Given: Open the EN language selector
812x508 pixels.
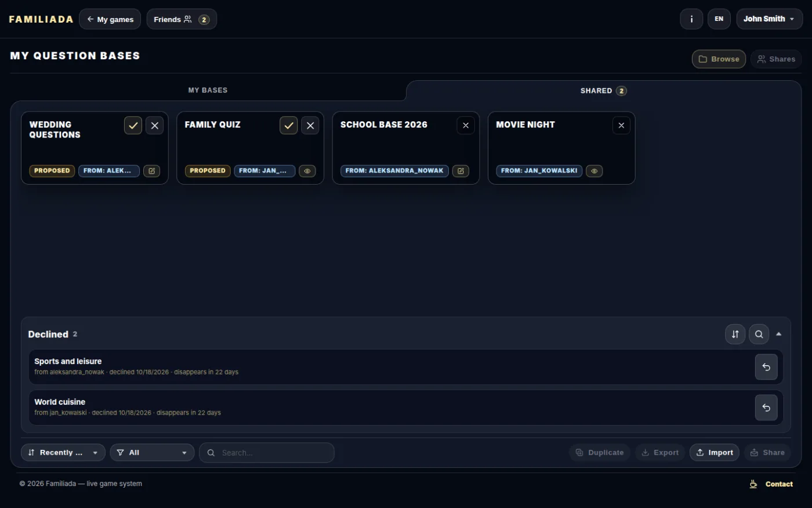Looking at the screenshot, I should pos(719,19).
